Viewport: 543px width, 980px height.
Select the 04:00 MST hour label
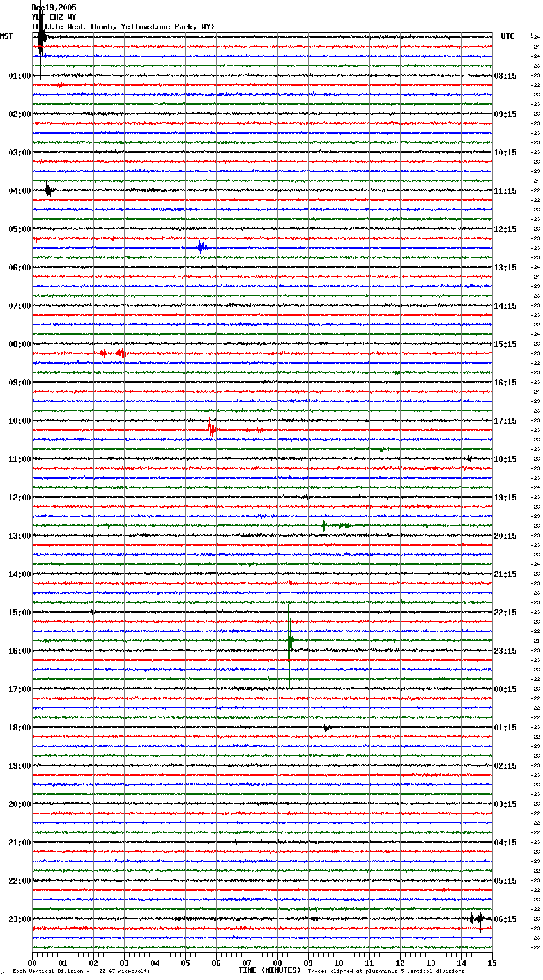point(20,191)
